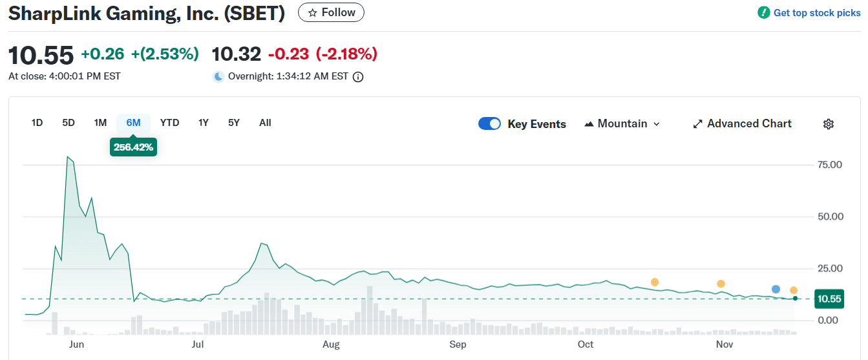The height and width of the screenshot is (360, 868).
Task: Click the Advanced Chart expand arrows icon
Action: click(697, 124)
